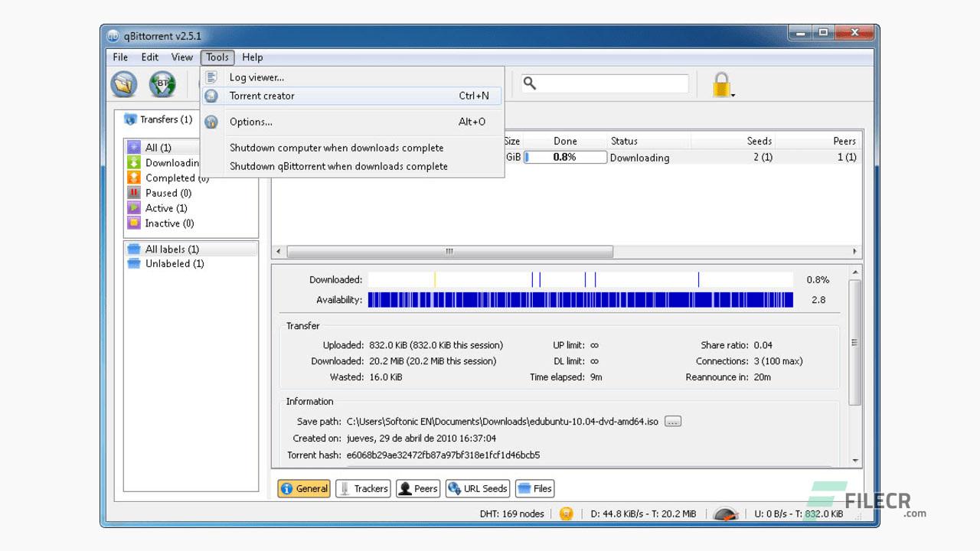The width and height of the screenshot is (980, 551).
Task: Close the open Tools menu
Action: coord(217,57)
